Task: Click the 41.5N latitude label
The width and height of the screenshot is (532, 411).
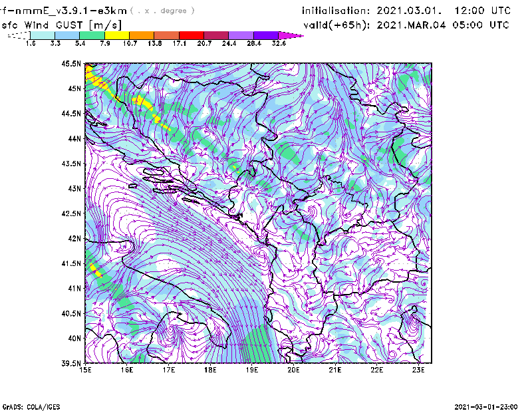Action: pyautogui.click(x=71, y=263)
